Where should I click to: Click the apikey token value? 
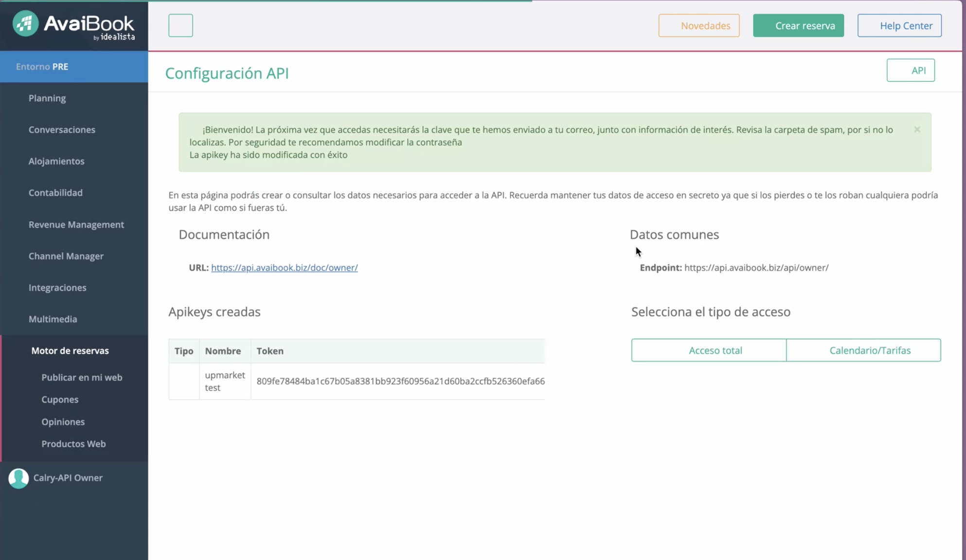tap(400, 381)
